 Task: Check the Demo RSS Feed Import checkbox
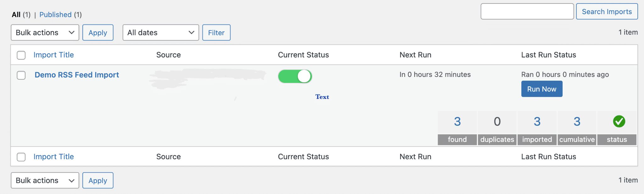pyautogui.click(x=21, y=75)
